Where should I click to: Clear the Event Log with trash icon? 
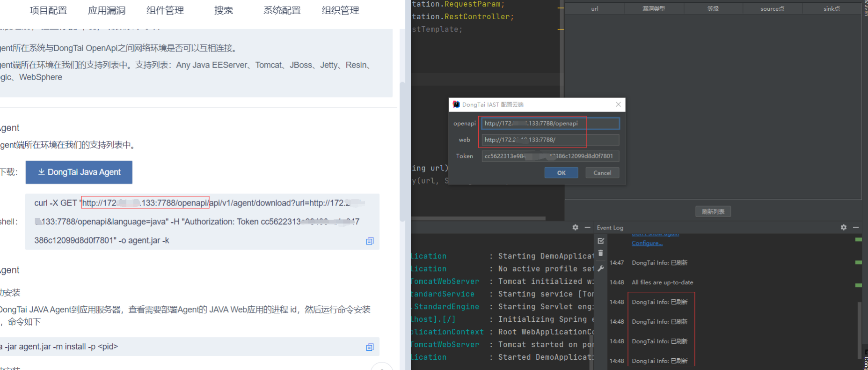[601, 253]
